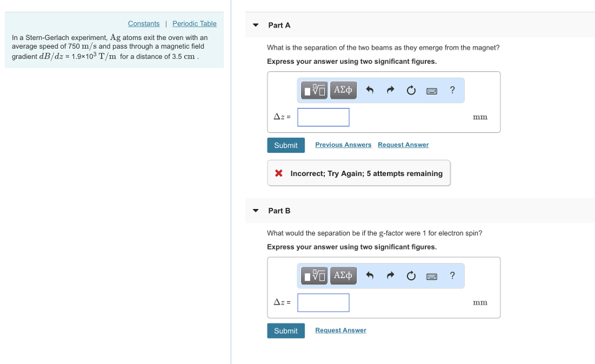Collapse the Part B section
This screenshot has width=595, height=364.
[256, 211]
